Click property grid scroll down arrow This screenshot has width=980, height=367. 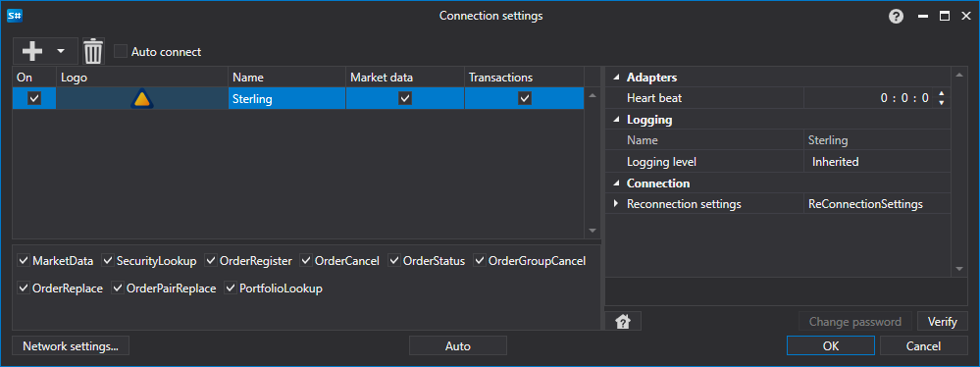point(959,269)
